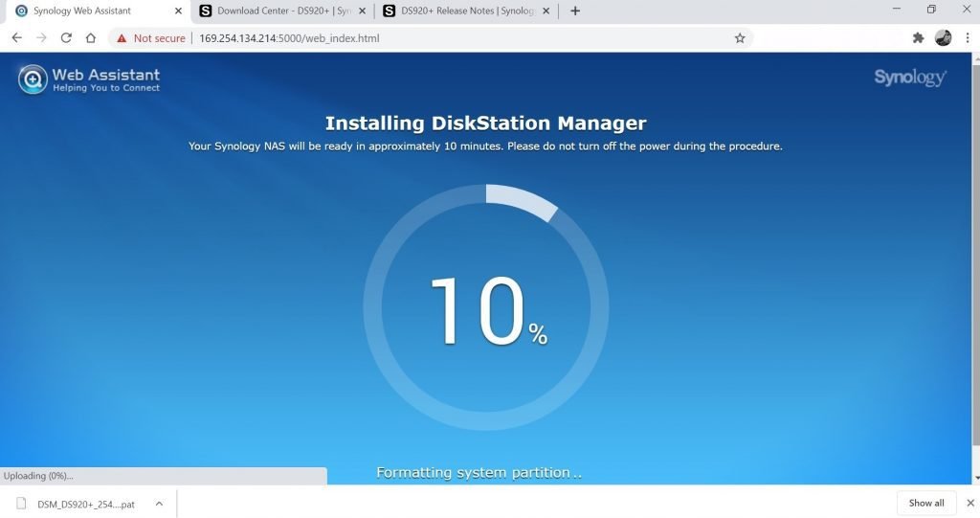
Task: Click the circular 10% progress ring
Action: (x=485, y=307)
